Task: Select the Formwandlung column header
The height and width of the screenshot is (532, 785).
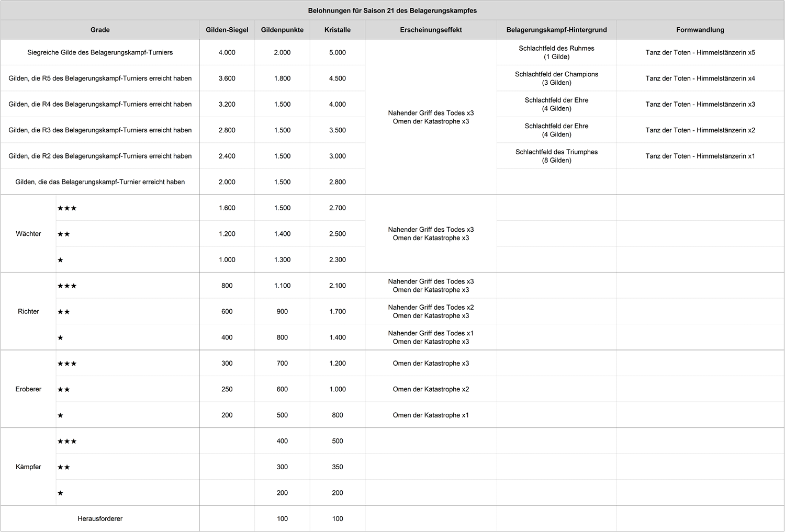Action: 700,30
